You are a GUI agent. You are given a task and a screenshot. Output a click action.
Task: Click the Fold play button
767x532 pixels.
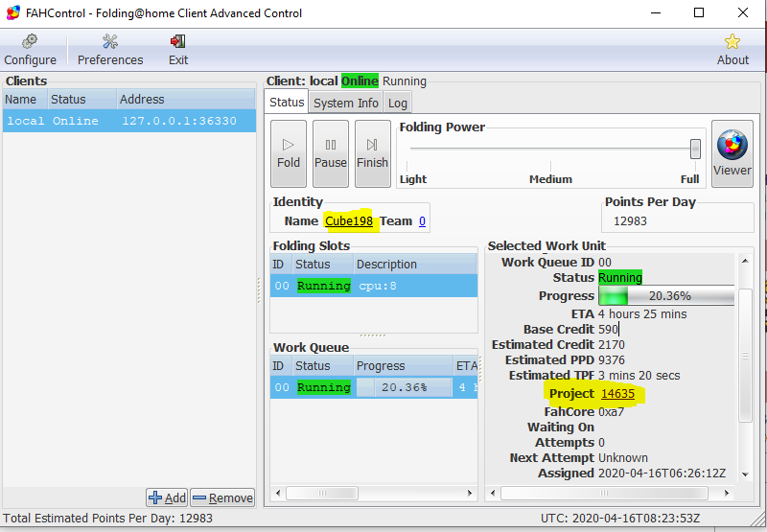pyautogui.click(x=289, y=153)
